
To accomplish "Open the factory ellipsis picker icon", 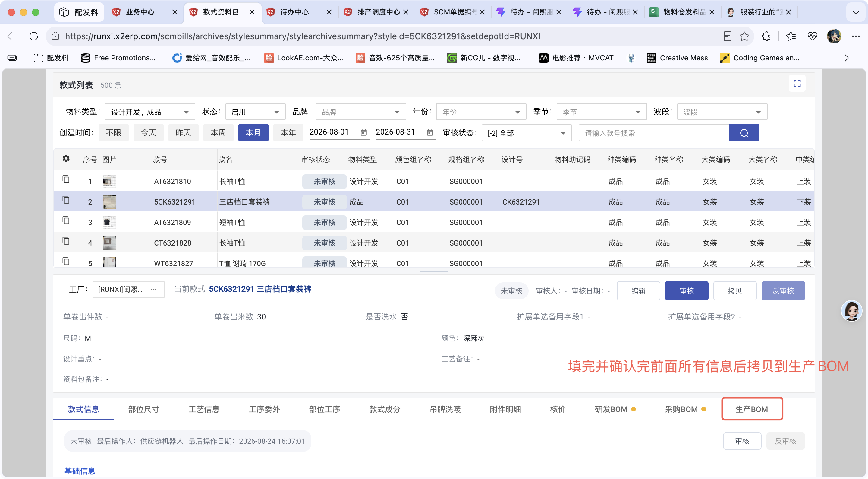I will [x=153, y=290].
